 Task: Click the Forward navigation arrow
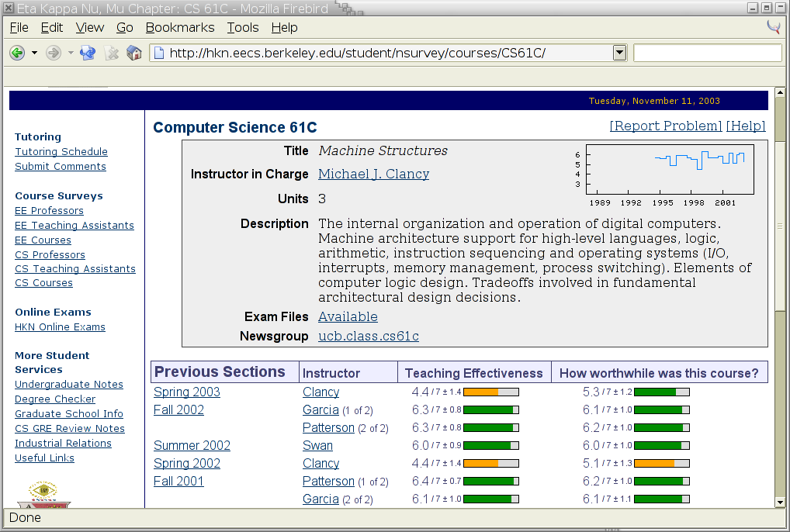pos(53,53)
